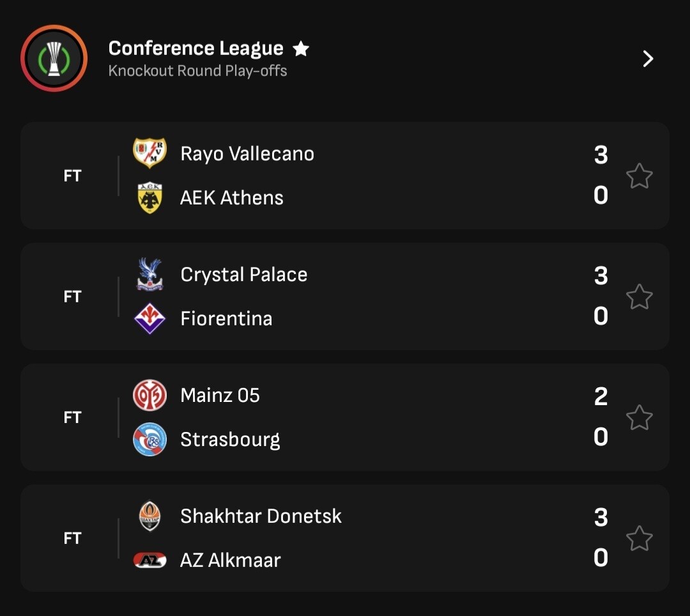Click the Fiorentina purple crest

(x=149, y=318)
